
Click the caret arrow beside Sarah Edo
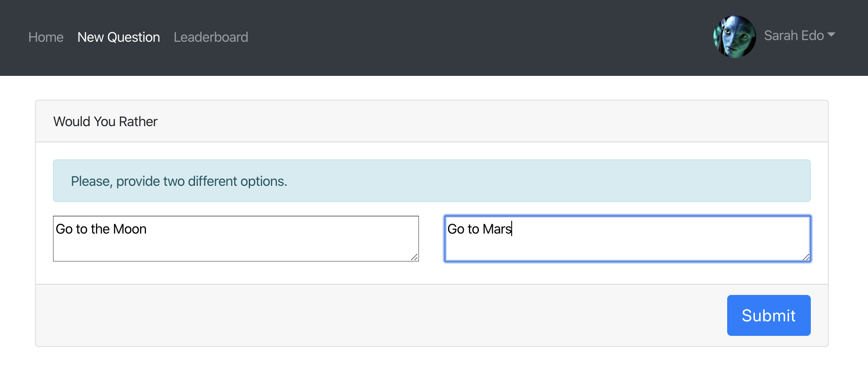coord(831,35)
